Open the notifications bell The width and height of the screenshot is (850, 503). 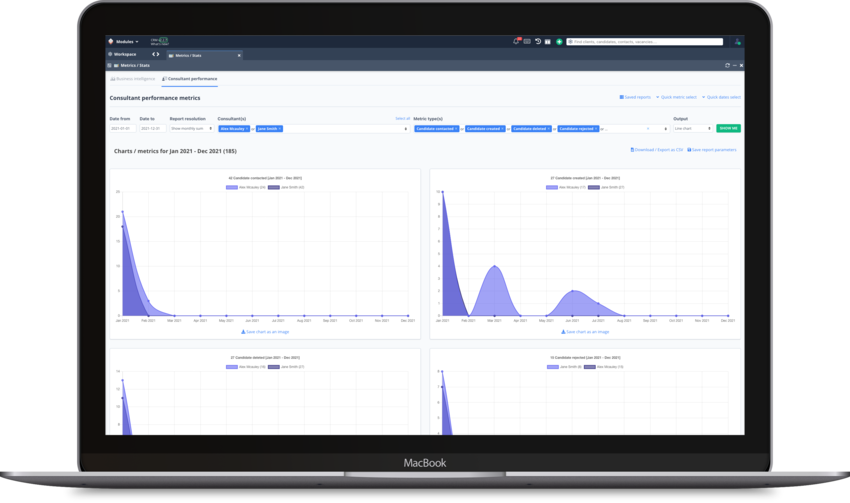[517, 41]
